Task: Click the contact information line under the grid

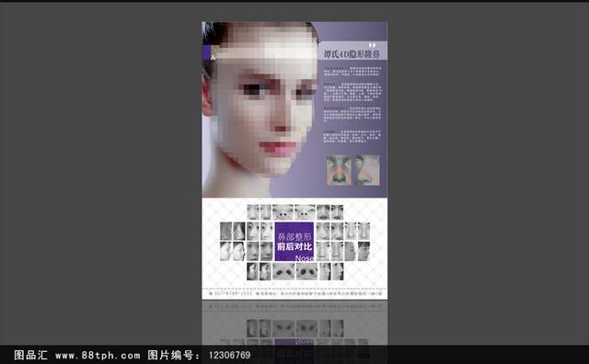Action: (x=294, y=294)
